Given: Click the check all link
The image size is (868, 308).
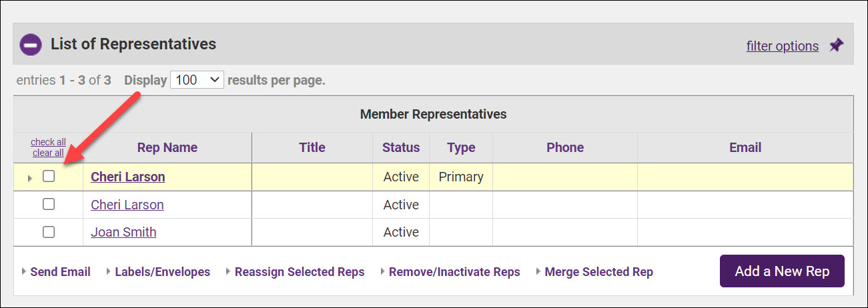Looking at the screenshot, I should 48,142.
